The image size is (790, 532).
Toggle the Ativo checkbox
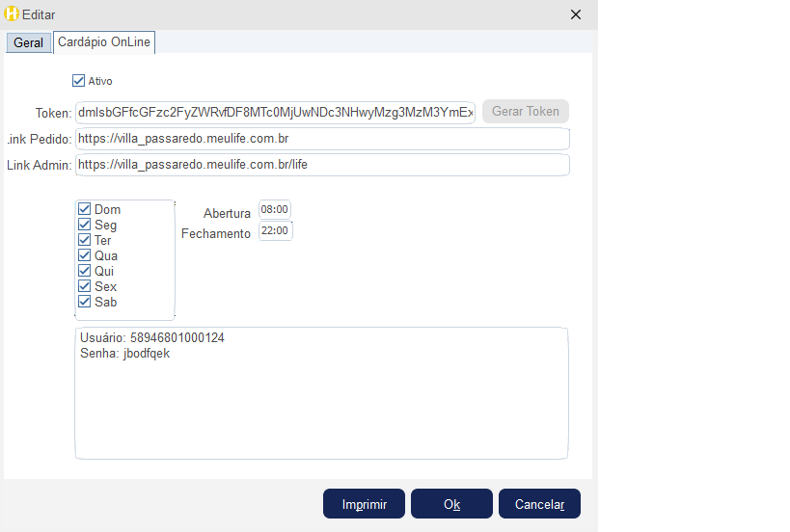tap(79, 81)
